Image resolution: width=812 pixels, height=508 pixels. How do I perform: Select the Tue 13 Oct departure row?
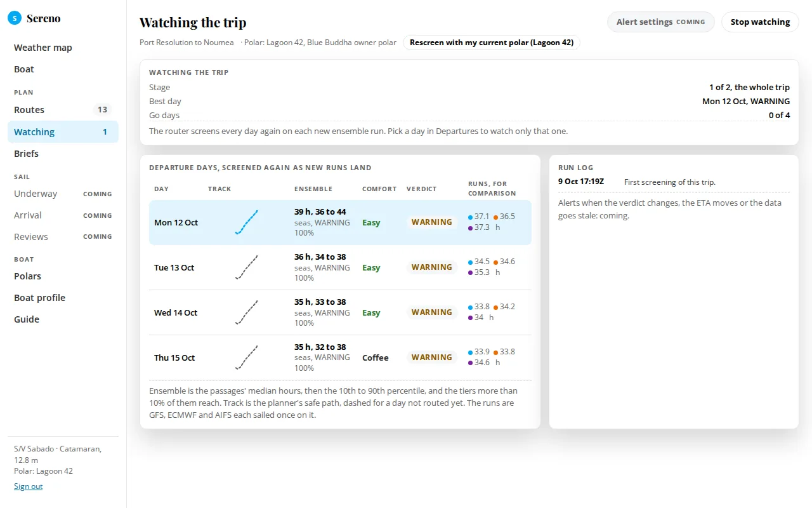point(340,267)
